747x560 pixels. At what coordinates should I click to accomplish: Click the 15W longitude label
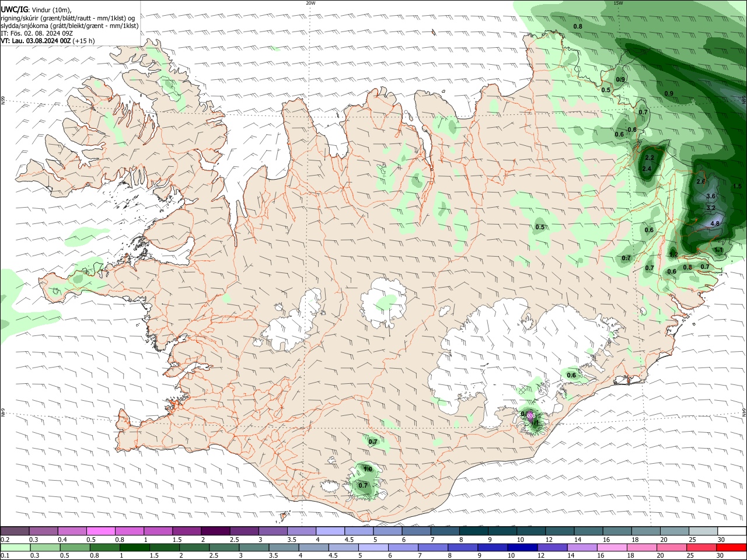[619, 3]
